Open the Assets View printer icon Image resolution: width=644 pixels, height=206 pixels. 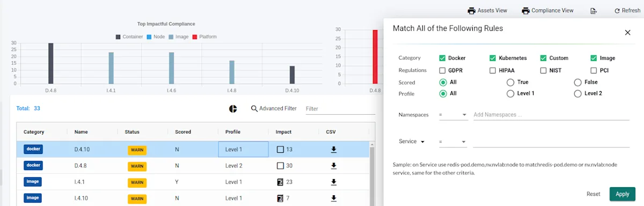point(472,11)
